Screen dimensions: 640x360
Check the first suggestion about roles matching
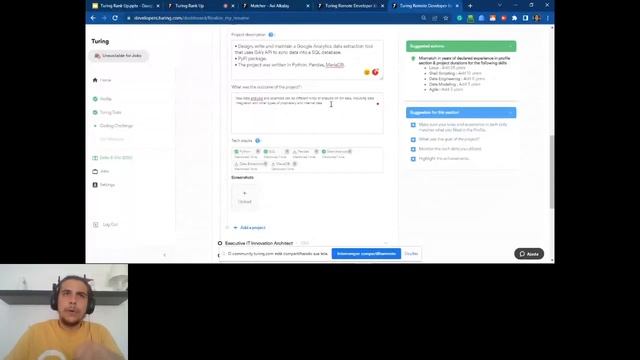point(413,125)
